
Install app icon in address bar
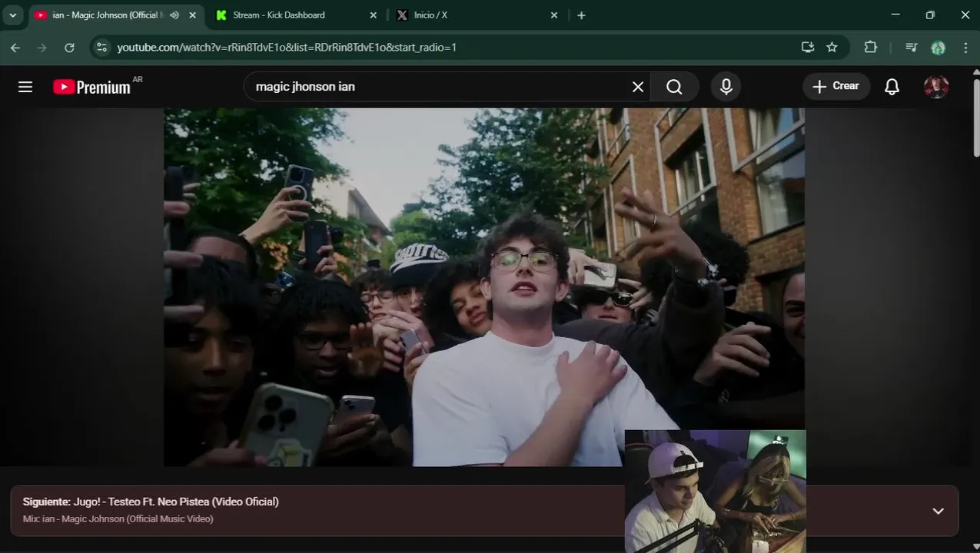click(x=807, y=48)
